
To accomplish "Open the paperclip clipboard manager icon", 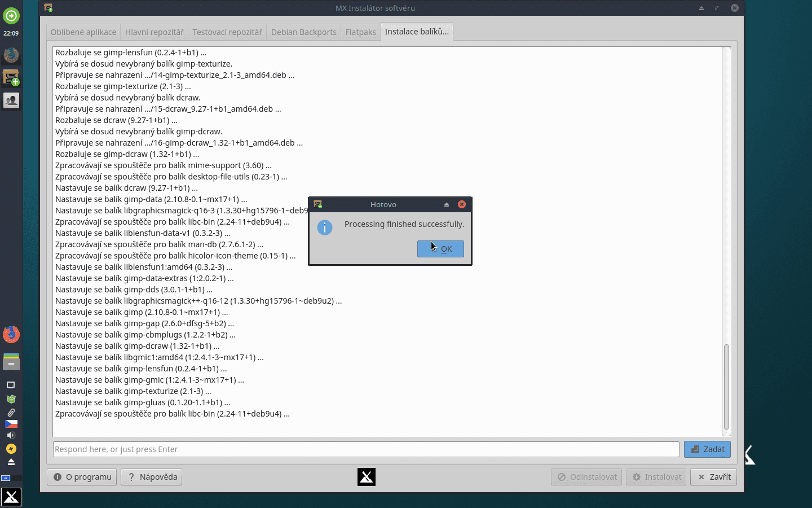I will click(11, 412).
